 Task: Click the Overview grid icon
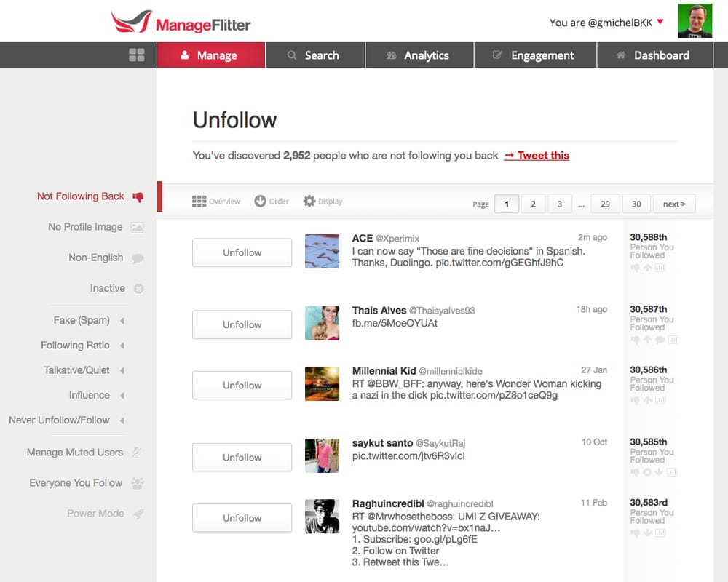click(199, 201)
